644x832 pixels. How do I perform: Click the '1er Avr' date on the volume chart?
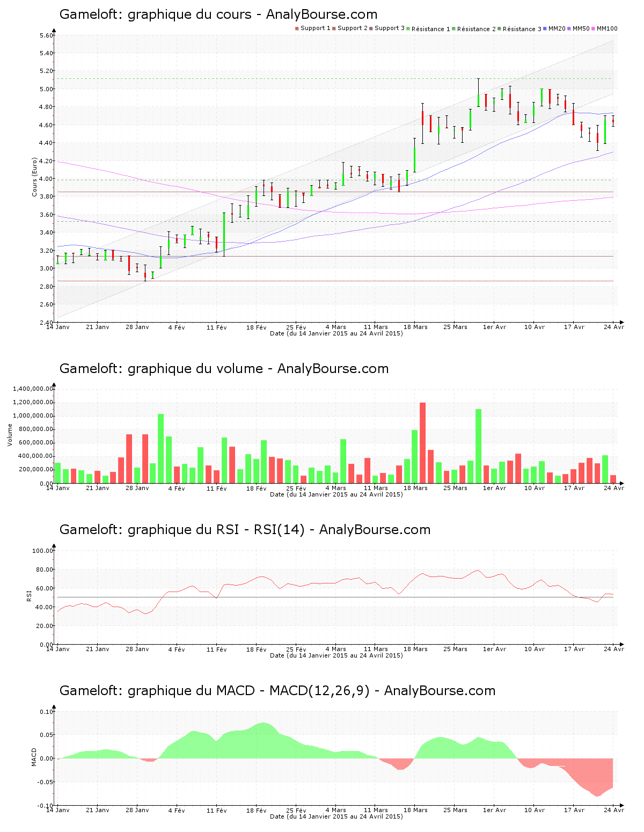coord(494,488)
